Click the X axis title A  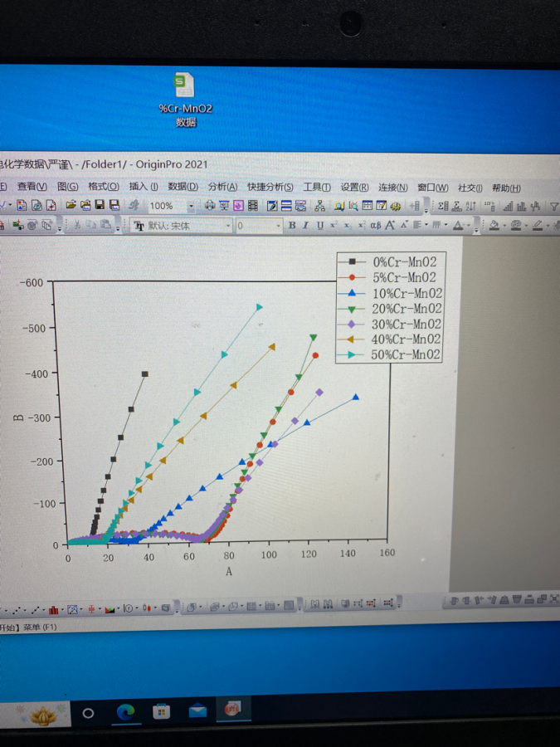[228, 572]
